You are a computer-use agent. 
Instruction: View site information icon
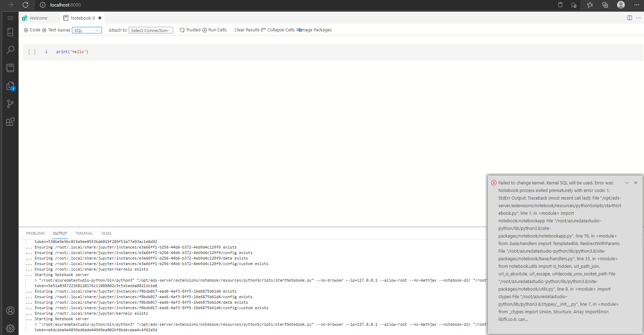tap(43, 5)
